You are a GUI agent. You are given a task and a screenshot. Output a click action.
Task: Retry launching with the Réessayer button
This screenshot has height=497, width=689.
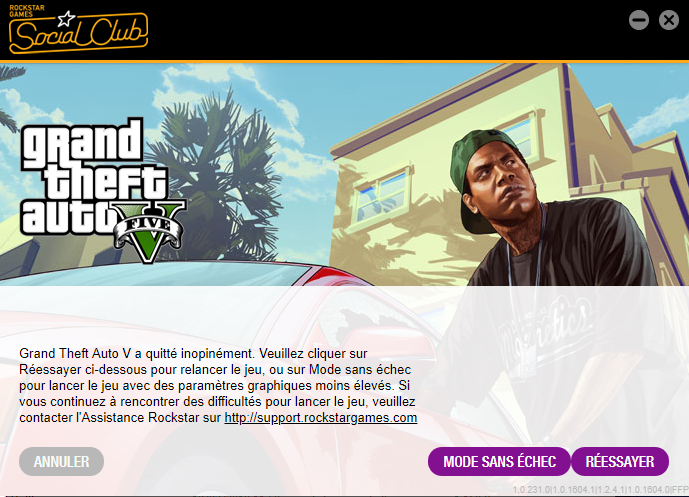pyautogui.click(x=620, y=461)
